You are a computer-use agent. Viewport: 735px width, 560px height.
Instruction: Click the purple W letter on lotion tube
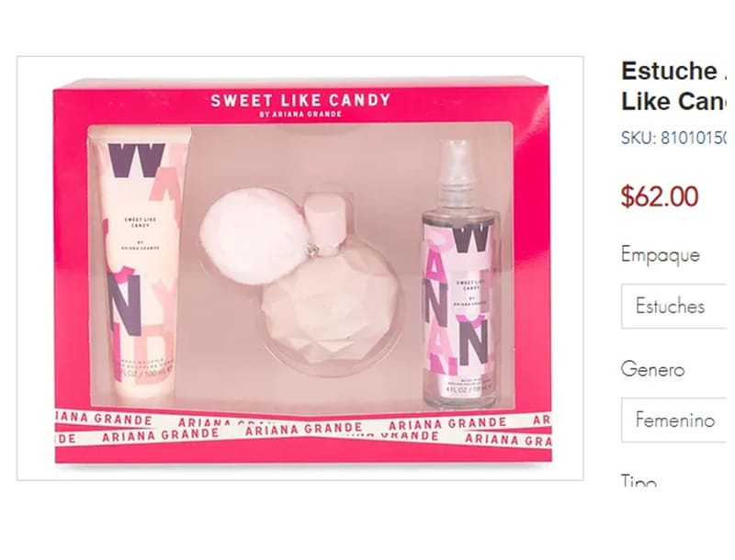coord(136,160)
